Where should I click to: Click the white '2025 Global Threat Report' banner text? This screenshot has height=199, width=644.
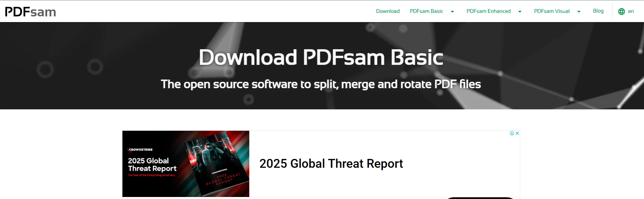pyautogui.click(x=152, y=165)
